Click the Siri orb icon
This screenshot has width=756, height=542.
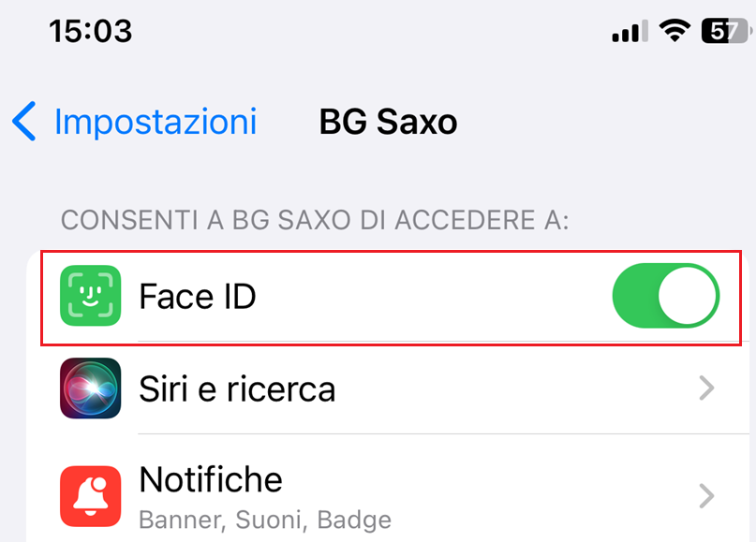pyautogui.click(x=90, y=388)
